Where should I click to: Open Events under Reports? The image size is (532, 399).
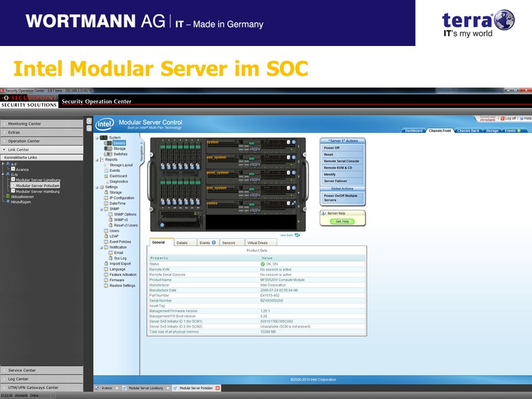coord(115,170)
